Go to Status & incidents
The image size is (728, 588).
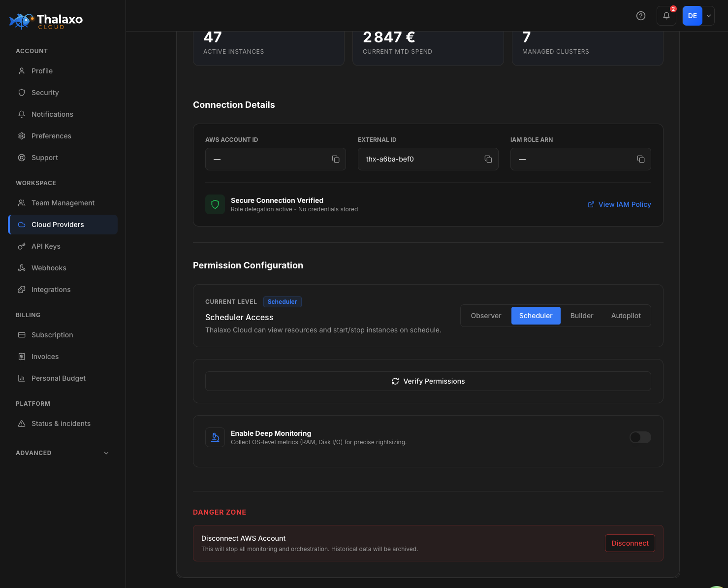pos(63,424)
